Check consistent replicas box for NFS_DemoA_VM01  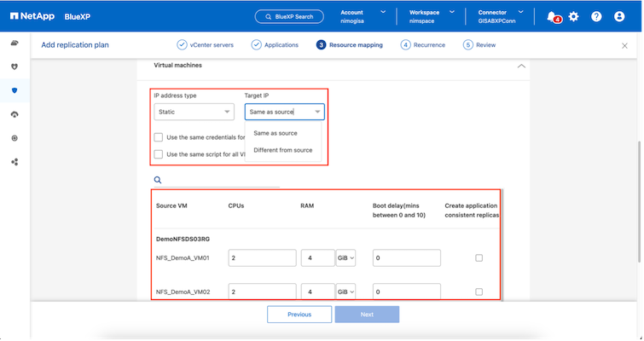pos(479,257)
